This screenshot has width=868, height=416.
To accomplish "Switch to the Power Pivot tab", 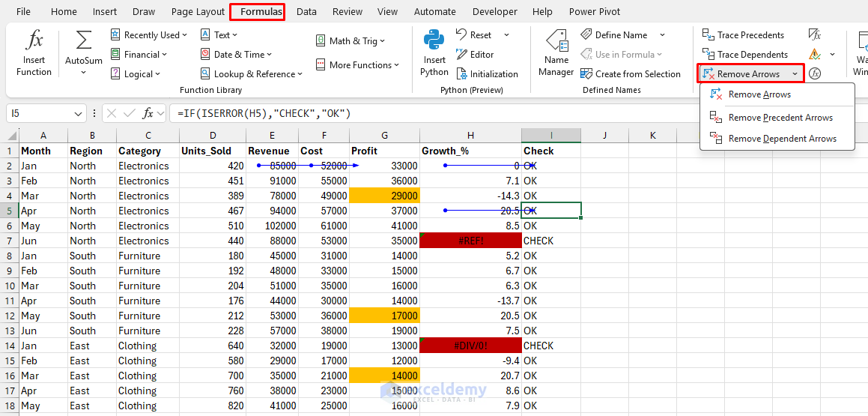I will (595, 12).
